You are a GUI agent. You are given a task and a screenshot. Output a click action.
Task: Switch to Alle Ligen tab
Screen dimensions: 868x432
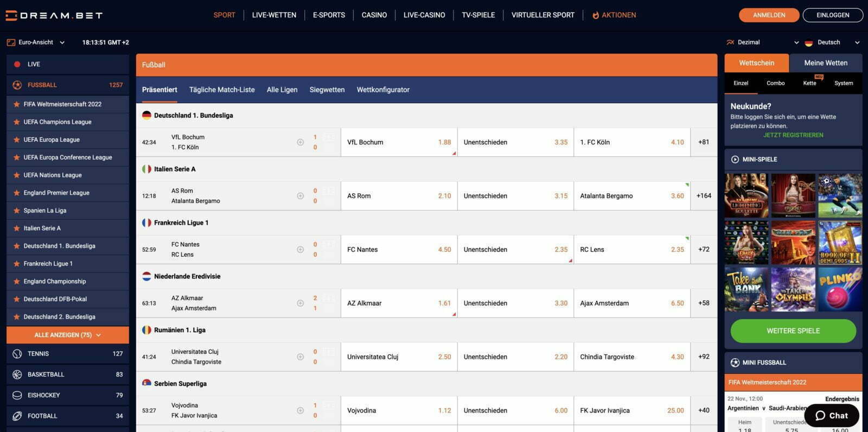point(282,90)
